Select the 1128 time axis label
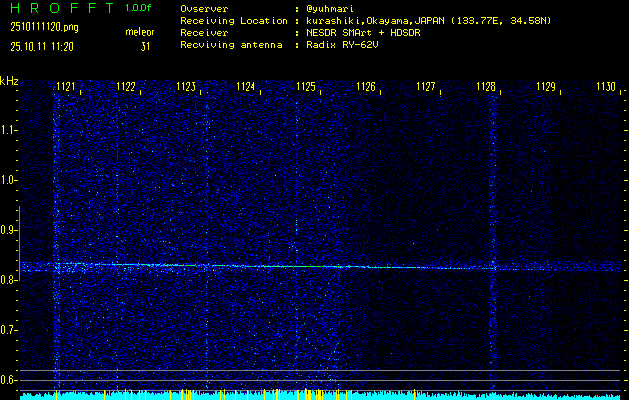 [486, 86]
